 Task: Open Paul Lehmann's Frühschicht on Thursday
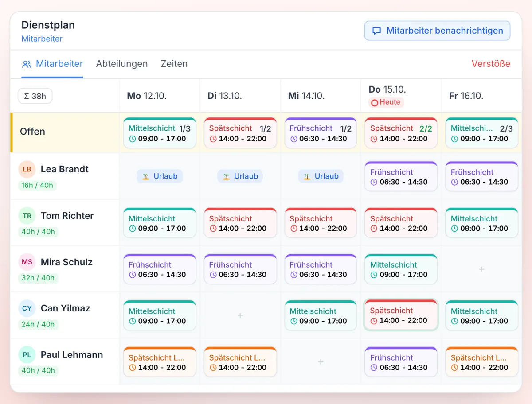pyautogui.click(x=401, y=362)
